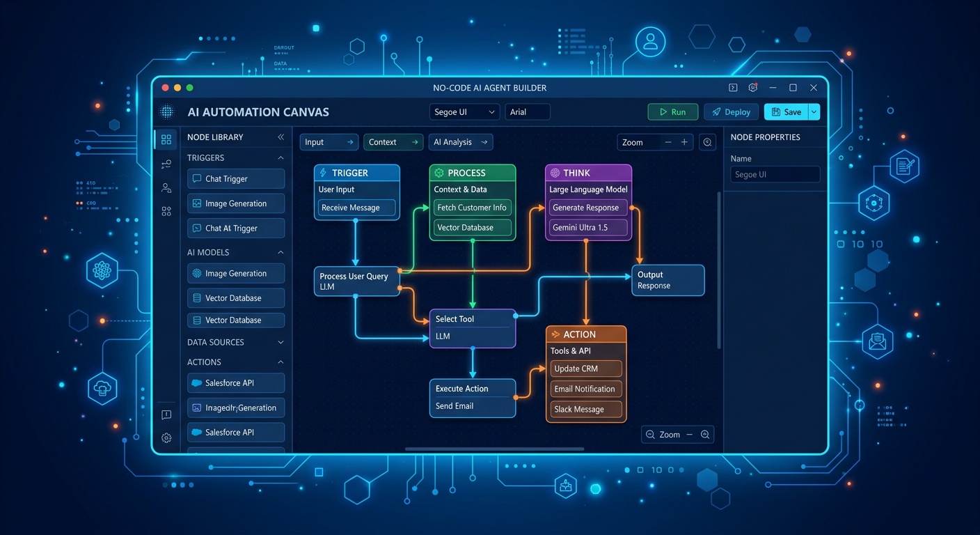
Task: Run the workflow
Action: [672, 112]
